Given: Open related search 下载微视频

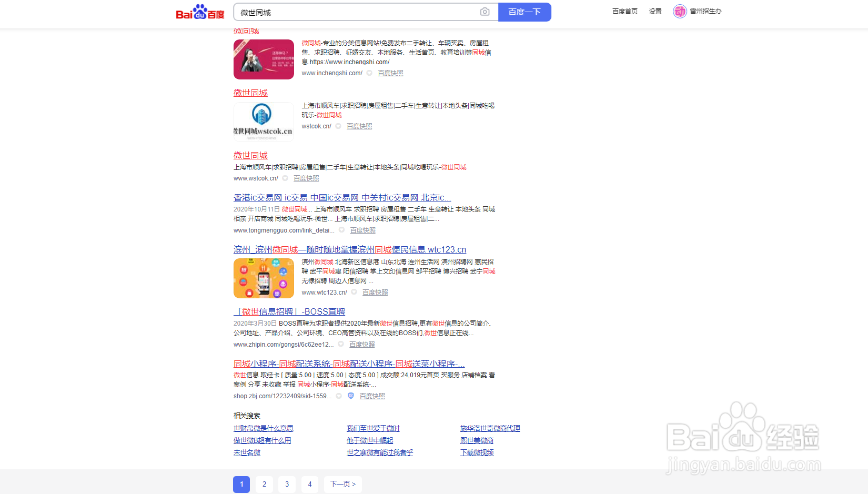Looking at the screenshot, I should pos(477,452).
